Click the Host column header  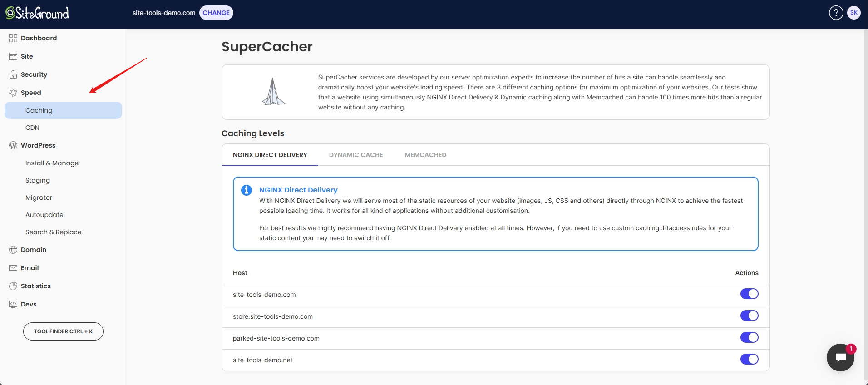[x=240, y=273]
